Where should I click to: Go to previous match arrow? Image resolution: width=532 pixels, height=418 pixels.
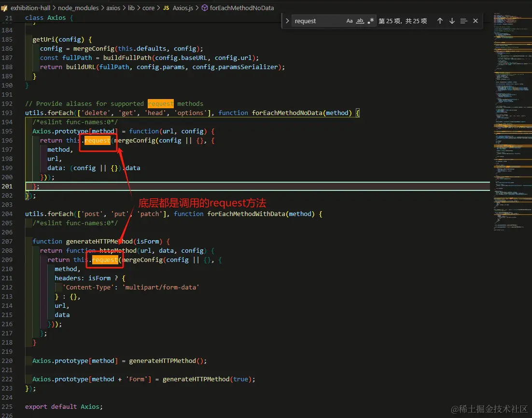tap(440, 21)
